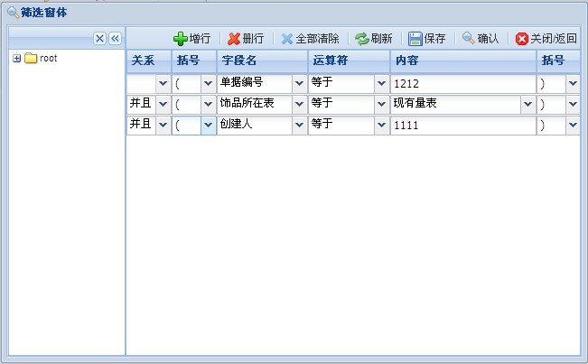Click the 保存 floppy disk icon
588x364 pixels.
click(415, 39)
